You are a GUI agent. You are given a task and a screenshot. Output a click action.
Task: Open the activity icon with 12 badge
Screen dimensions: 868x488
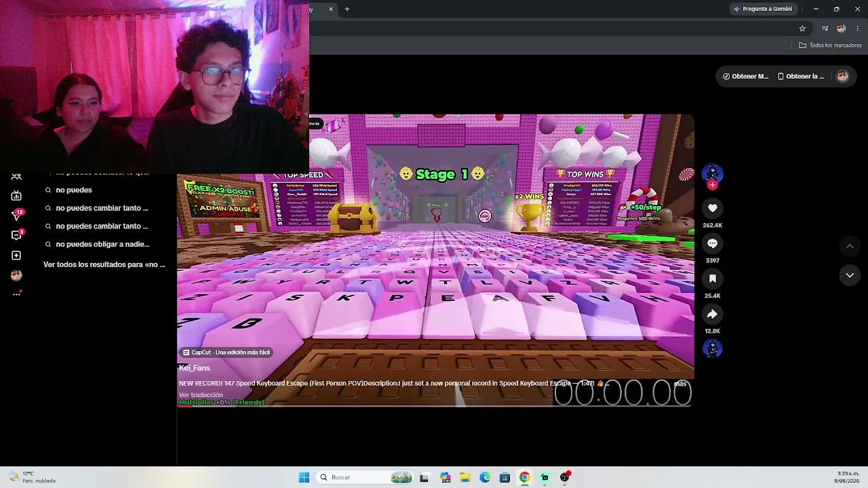[17, 215]
